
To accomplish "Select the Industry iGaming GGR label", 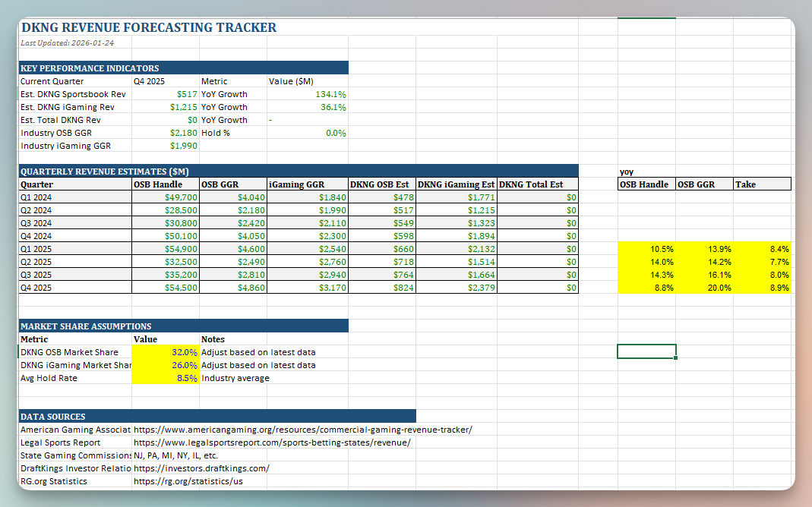I will [66, 146].
